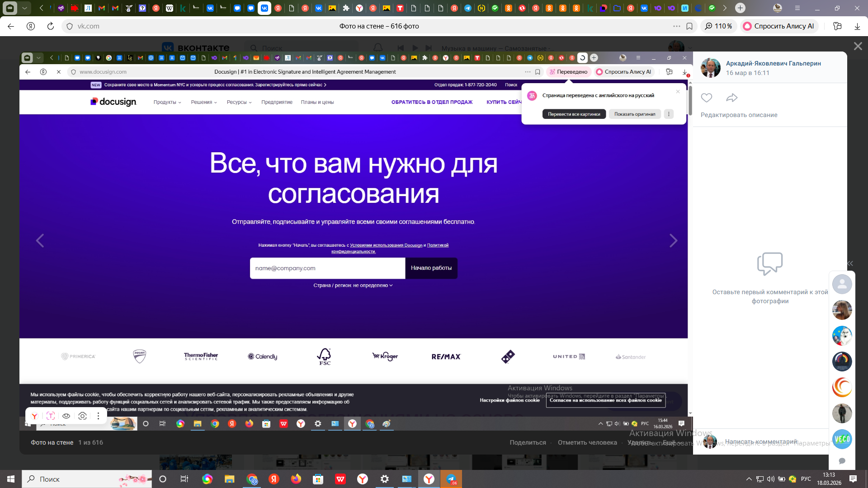Open the VECO chat avatar in sidebar

coord(842,439)
